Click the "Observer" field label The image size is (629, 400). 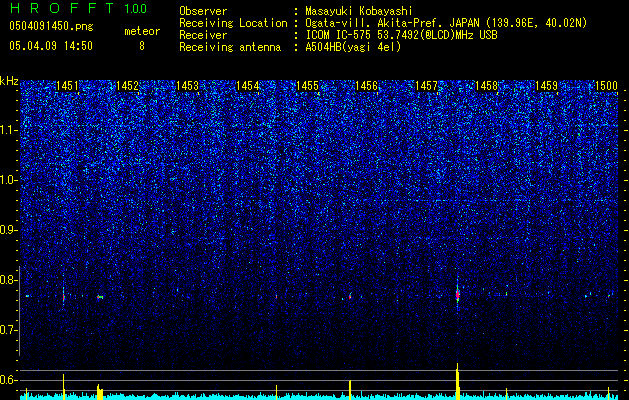point(203,11)
